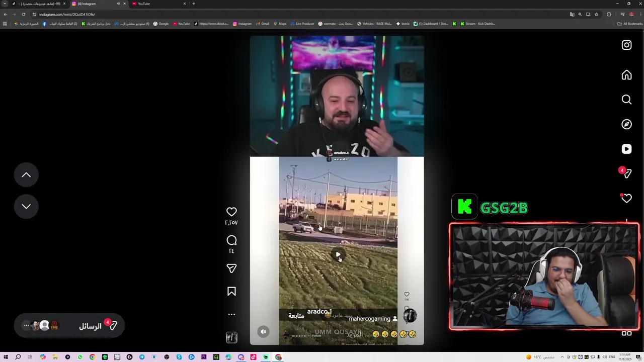The height and width of the screenshot is (362, 644).
Task: Switch to the TikTok first browser tab
Action: (x=39, y=4)
